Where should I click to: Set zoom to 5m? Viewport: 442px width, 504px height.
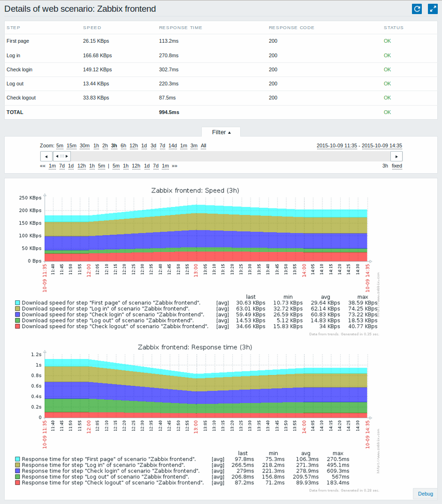pos(60,145)
